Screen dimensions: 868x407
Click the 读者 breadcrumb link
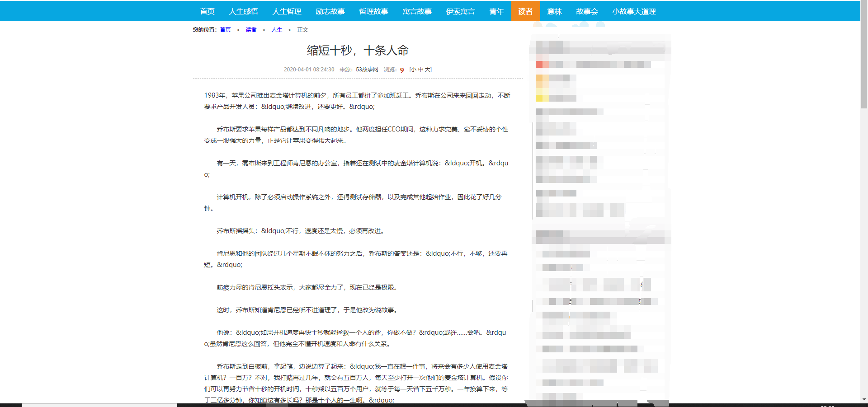tap(251, 30)
